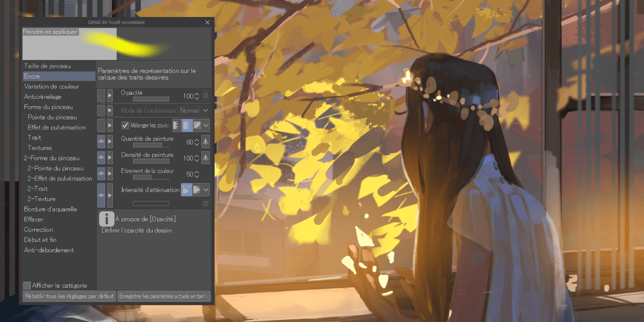Click the info icon beside À propos de Opacité

[x=106, y=219]
